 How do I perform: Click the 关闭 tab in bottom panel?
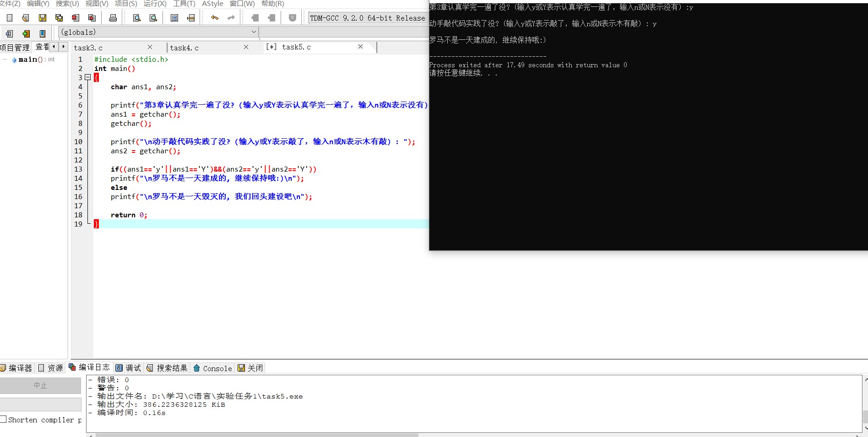click(x=250, y=368)
